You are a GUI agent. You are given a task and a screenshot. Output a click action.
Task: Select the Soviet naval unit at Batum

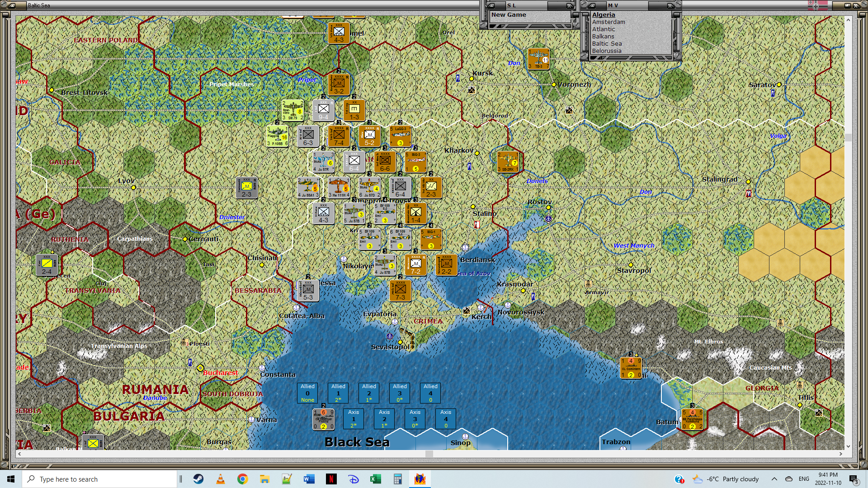coord(692,419)
